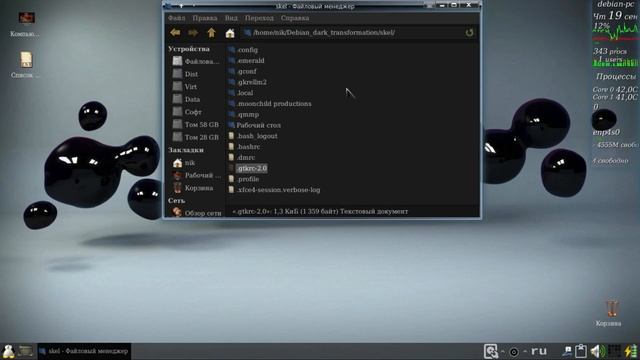
Task: Click the ru keyboard layout indicator
Action: 539,351
